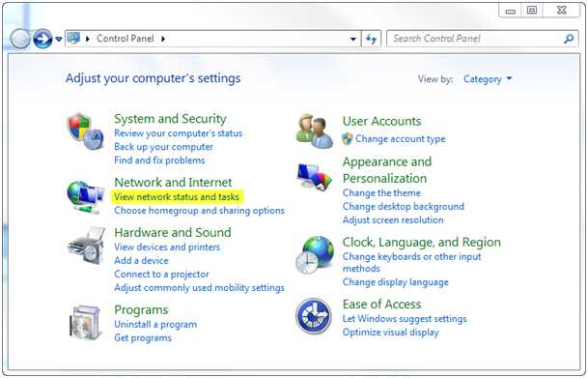Open Hardware and Sound category

point(173,232)
